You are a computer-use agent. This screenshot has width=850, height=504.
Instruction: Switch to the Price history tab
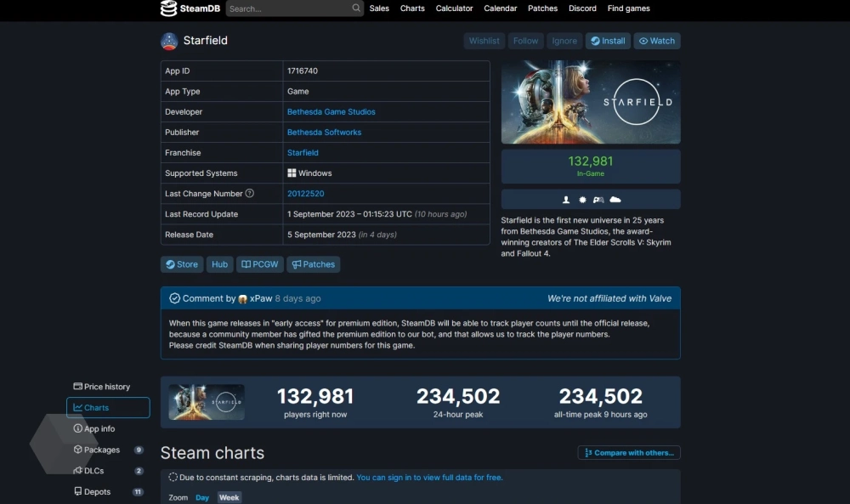pyautogui.click(x=107, y=387)
